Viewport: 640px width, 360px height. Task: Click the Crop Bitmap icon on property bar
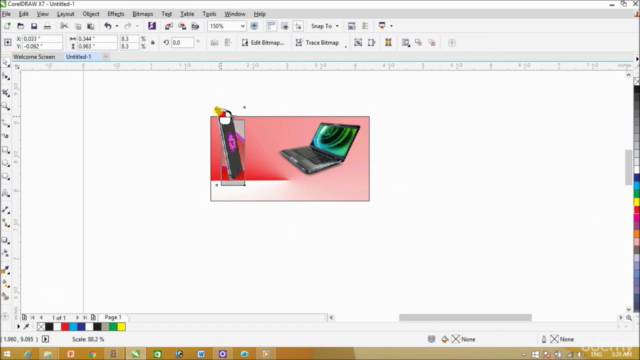[x=358, y=42]
